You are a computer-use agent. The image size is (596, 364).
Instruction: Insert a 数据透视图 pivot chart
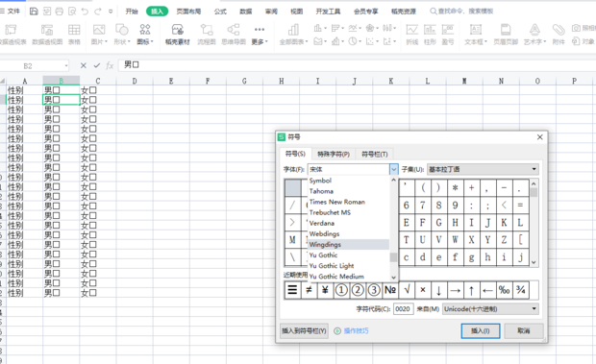point(47,35)
